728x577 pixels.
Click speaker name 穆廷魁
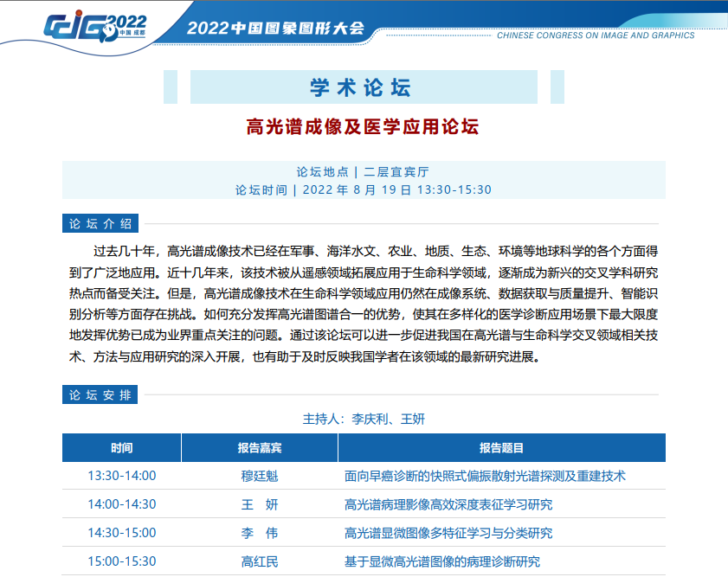click(260, 476)
